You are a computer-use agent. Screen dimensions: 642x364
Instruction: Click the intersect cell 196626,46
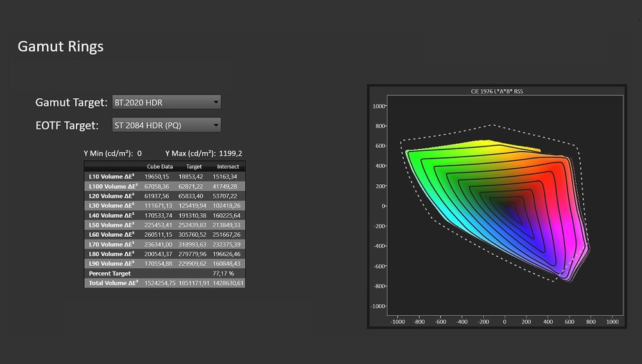[227, 254]
